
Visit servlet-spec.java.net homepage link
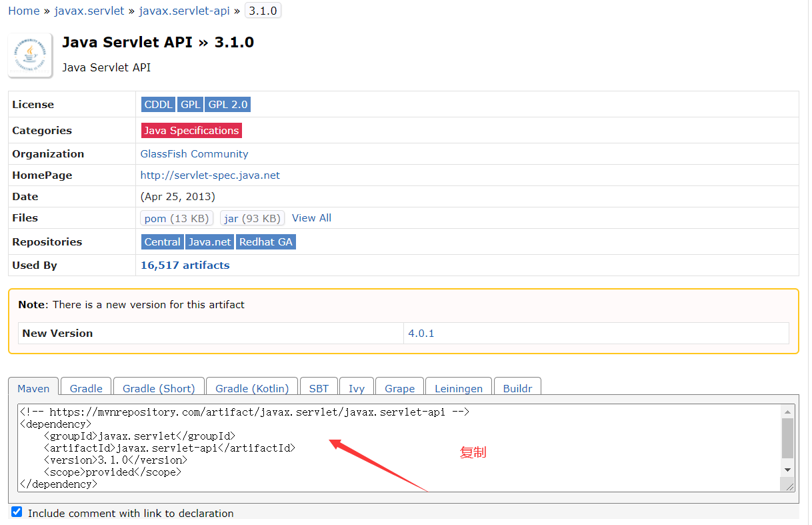(210, 175)
